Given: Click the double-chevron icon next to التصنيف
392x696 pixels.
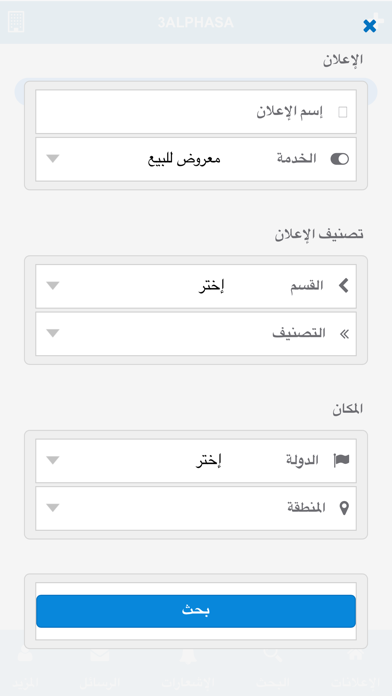Looking at the screenshot, I should point(344,334).
